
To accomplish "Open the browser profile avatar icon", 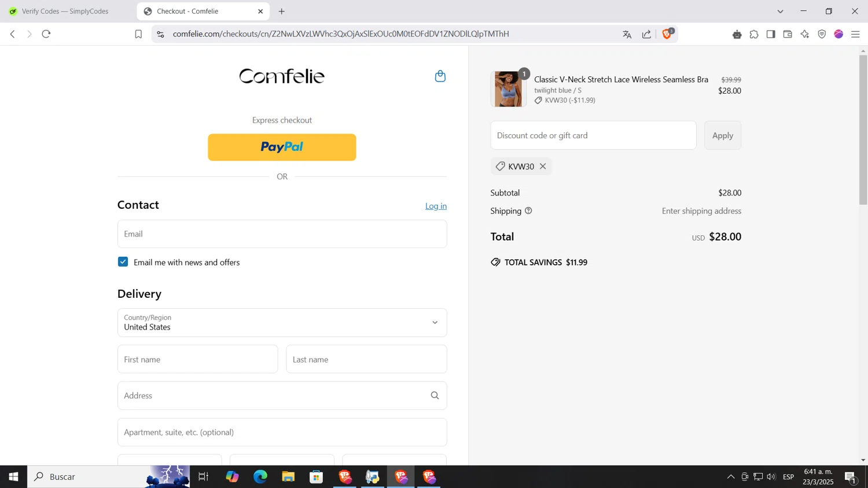I will click(x=838, y=34).
